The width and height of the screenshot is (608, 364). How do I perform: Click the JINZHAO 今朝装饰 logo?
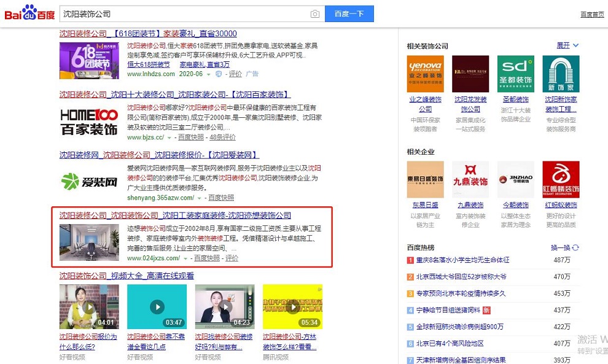(516, 179)
